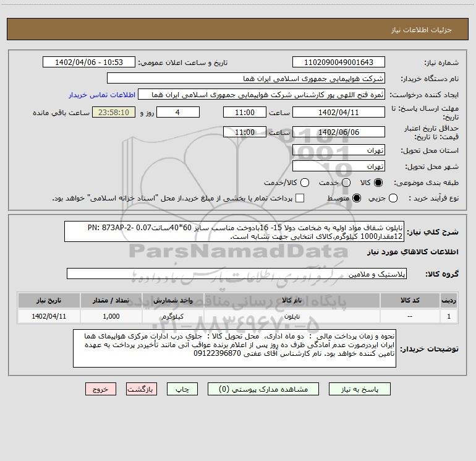Select the خدمت radio button

tap(346, 183)
